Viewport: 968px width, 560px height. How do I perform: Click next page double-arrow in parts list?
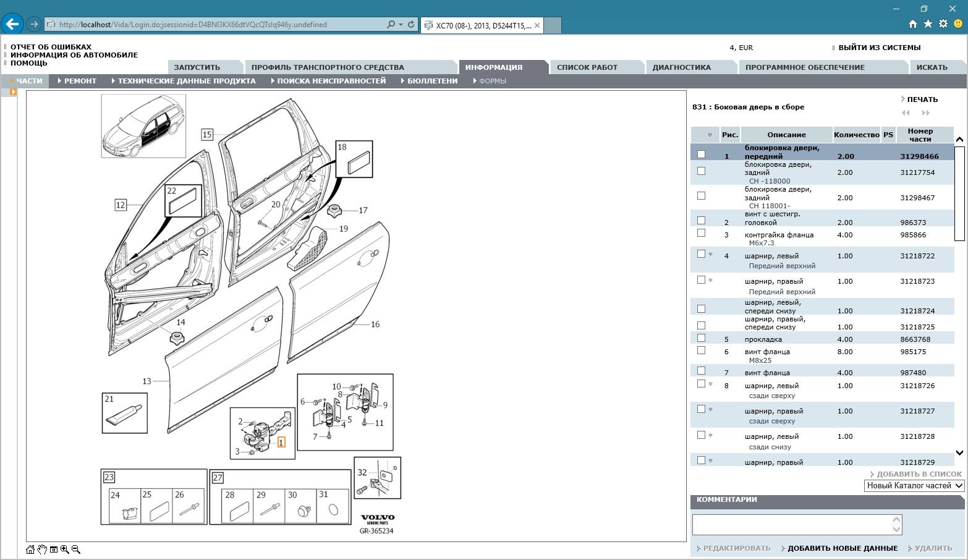tap(925, 112)
